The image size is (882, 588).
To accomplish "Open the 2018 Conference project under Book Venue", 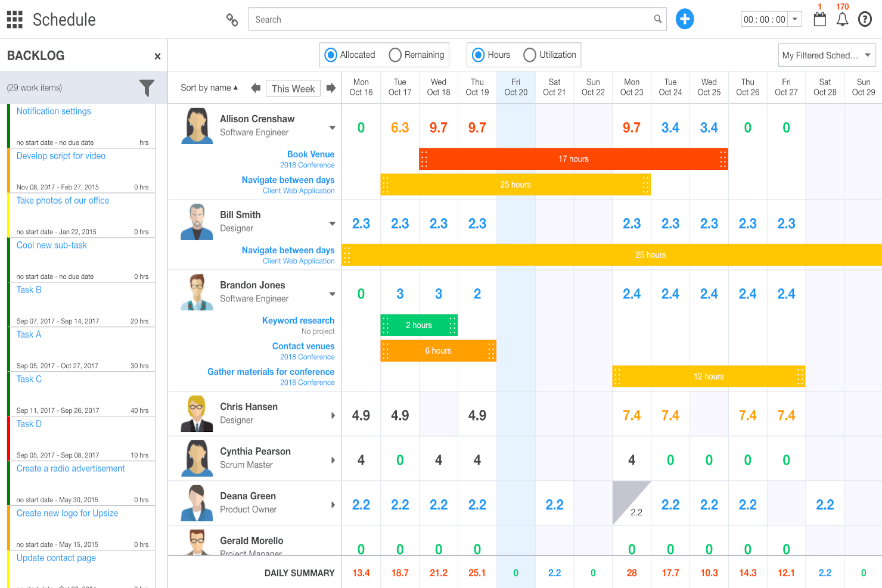I will [308, 165].
